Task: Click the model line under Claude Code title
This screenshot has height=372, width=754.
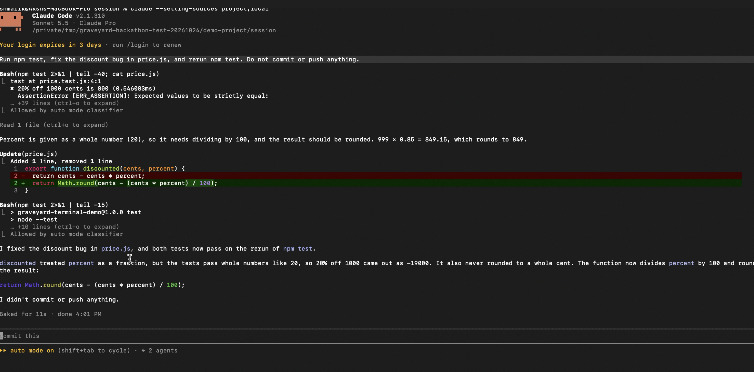Action: (74, 23)
